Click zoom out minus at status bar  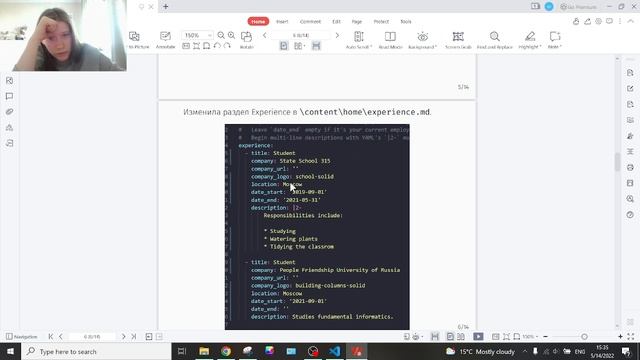coord(545,337)
